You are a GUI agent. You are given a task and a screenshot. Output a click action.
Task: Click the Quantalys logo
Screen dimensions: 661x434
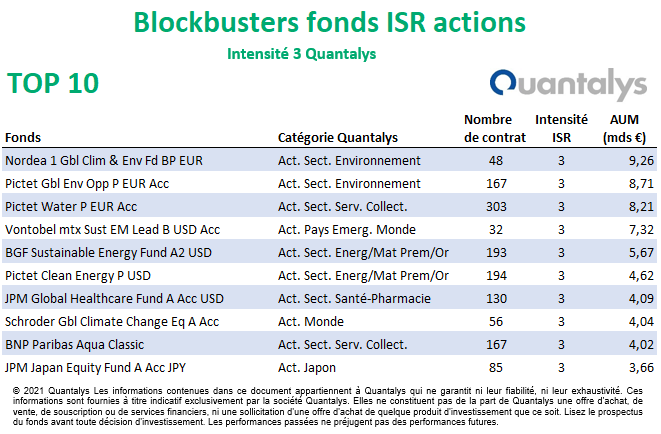(x=568, y=84)
